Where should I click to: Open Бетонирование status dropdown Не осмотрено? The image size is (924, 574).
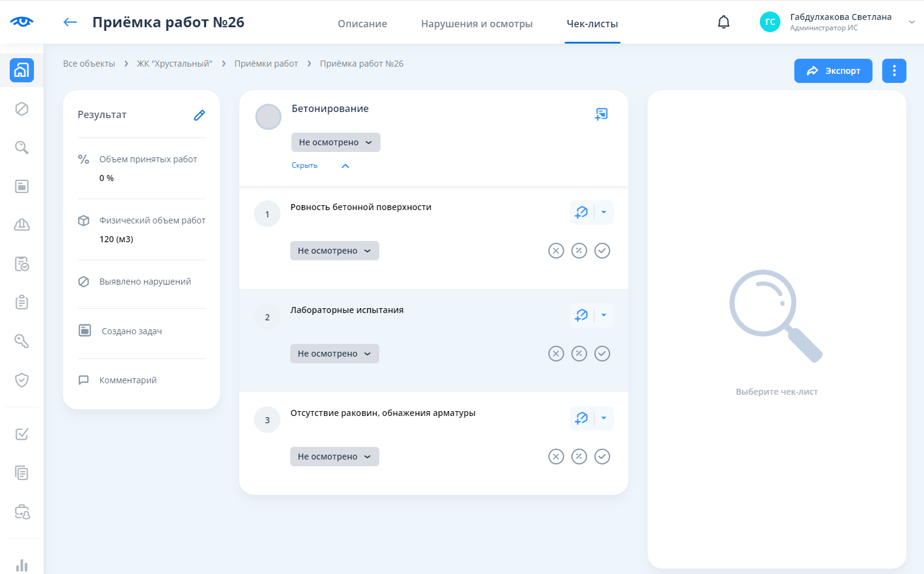336,142
